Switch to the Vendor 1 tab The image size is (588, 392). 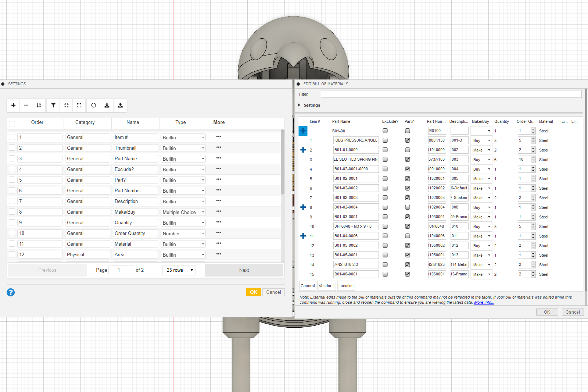(x=326, y=286)
